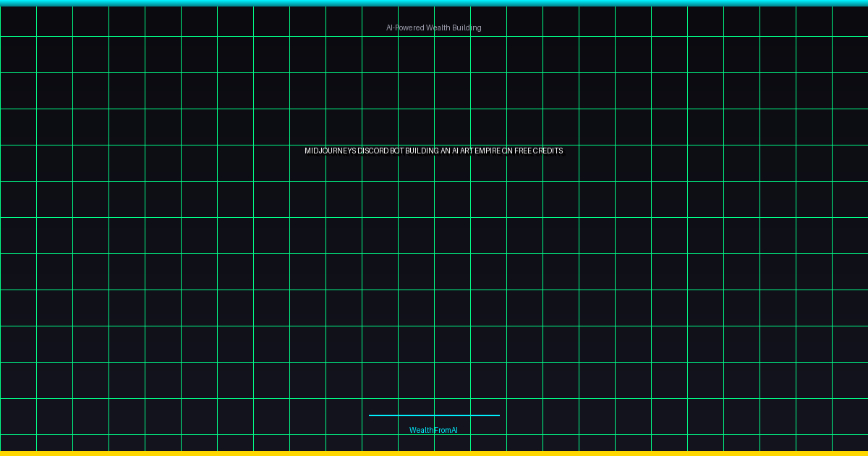
Task: Click the phrase Wealth Building in the tagline
Action: pyautogui.click(x=452, y=28)
